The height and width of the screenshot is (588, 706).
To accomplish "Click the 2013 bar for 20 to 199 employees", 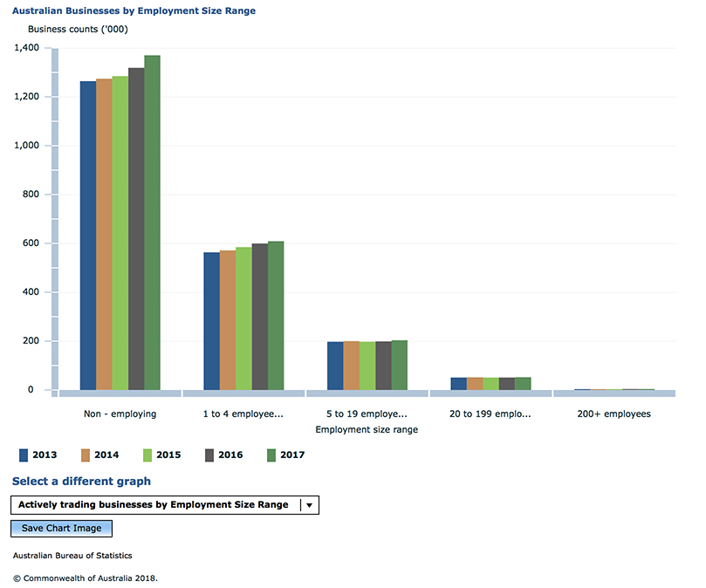I will pyautogui.click(x=459, y=384).
